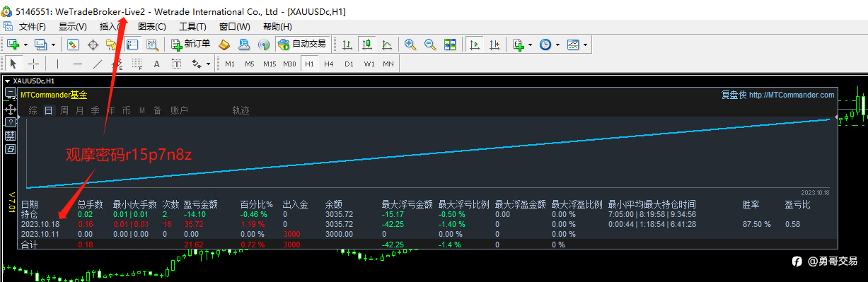
Task: Open the 文件(F) menu
Action: [x=33, y=27]
